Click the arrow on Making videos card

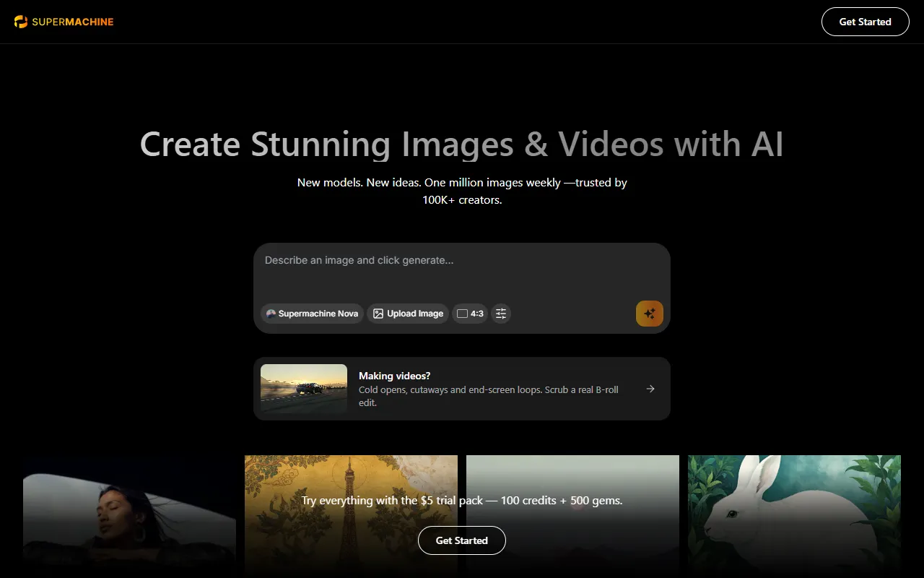[650, 389]
